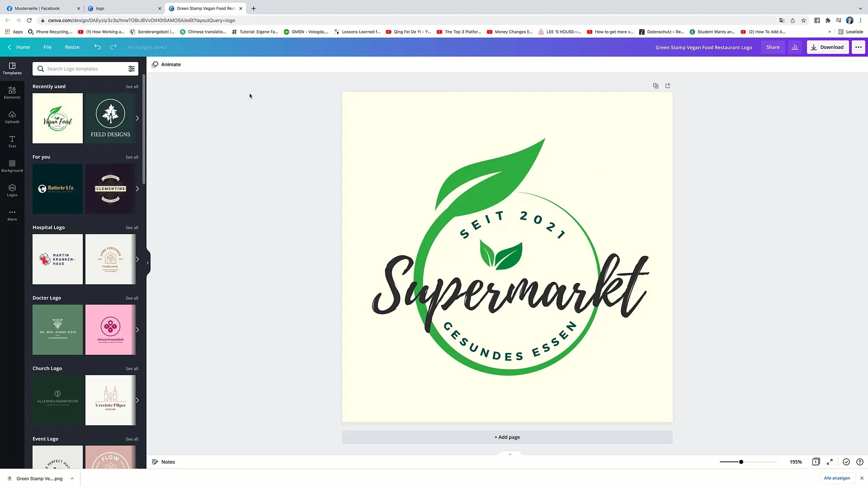
Task: Open the Text sidebar panel
Action: (12, 141)
